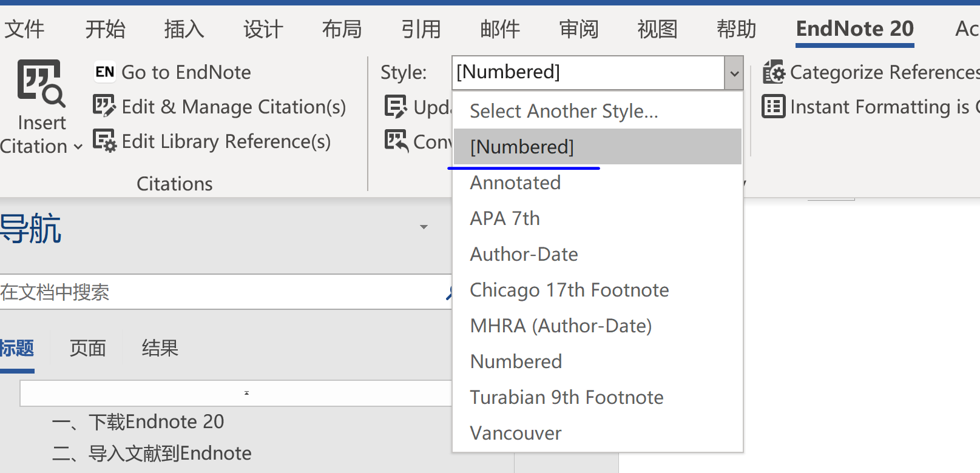Select the Annotated style
The image size is (980, 473).
pyautogui.click(x=598, y=183)
